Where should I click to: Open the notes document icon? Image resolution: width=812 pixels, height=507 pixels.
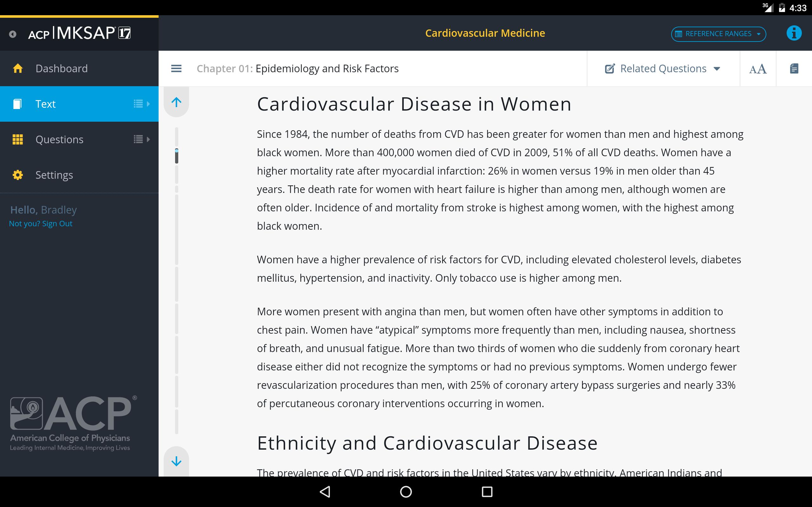point(794,69)
